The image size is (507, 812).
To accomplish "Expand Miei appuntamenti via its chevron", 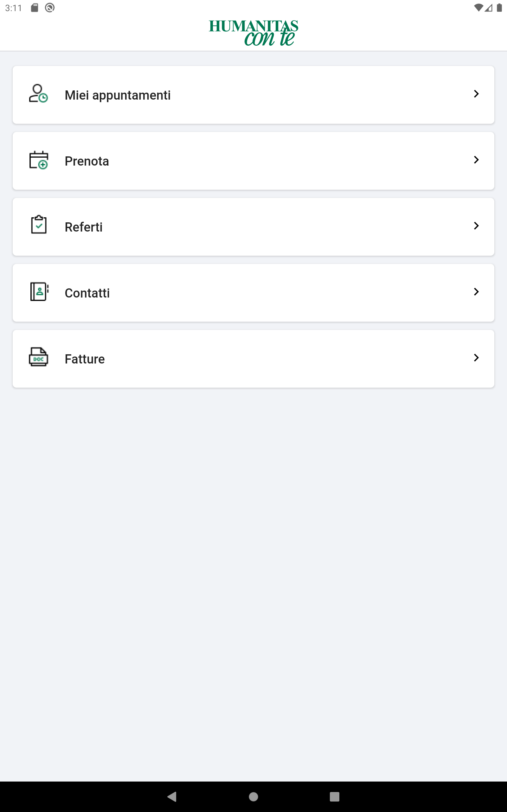I will 476,94.
